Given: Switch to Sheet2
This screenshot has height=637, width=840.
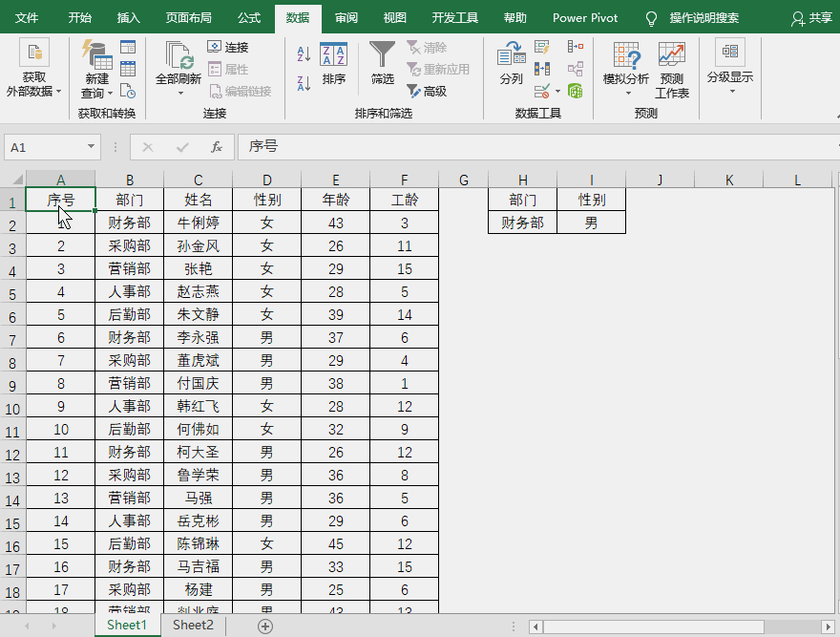Looking at the screenshot, I should coord(191,625).
